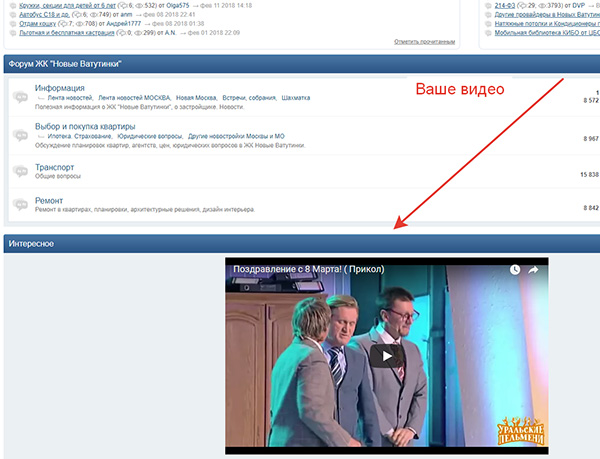Open the Транспорт forum section
600x459 pixels.
[x=54, y=167]
